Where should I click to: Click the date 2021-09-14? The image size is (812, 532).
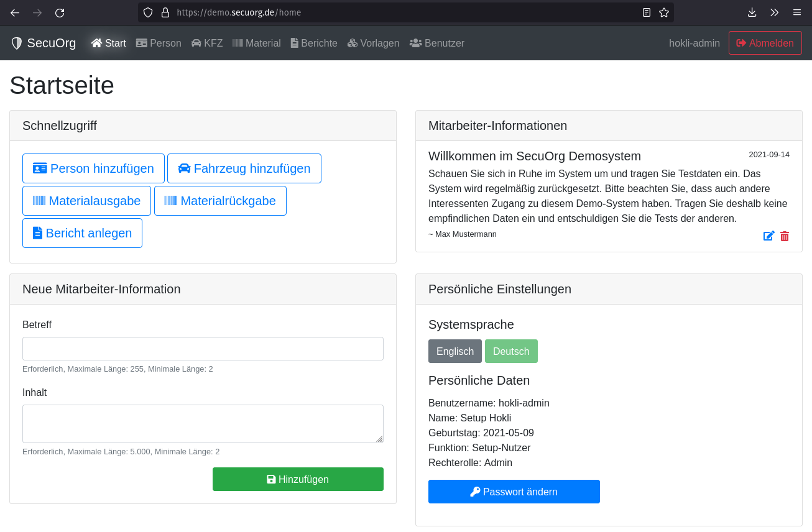[769, 155]
